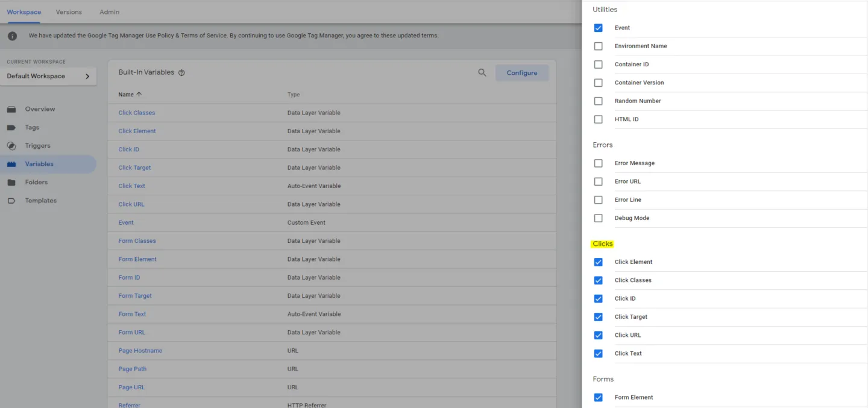Image resolution: width=868 pixels, height=408 pixels.
Task: Go to the Overview section
Action: 40,108
